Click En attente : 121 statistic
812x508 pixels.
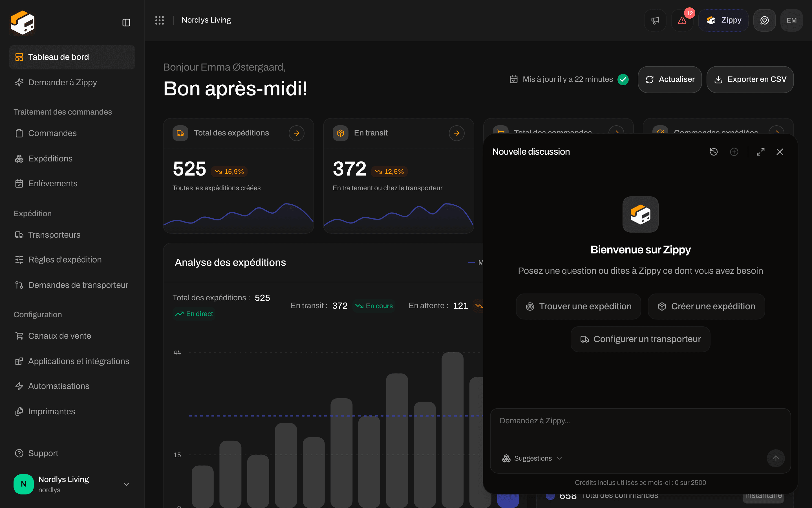pos(438,306)
